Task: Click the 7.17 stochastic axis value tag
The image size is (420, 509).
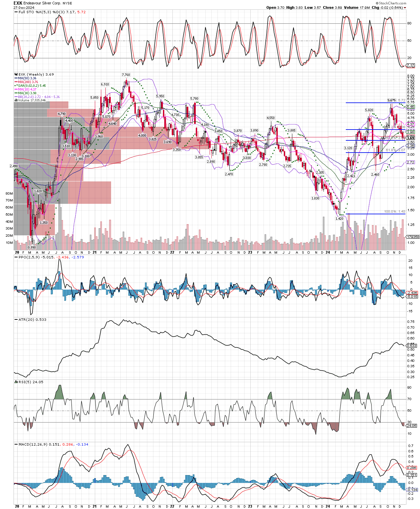Action: tap(411, 65)
